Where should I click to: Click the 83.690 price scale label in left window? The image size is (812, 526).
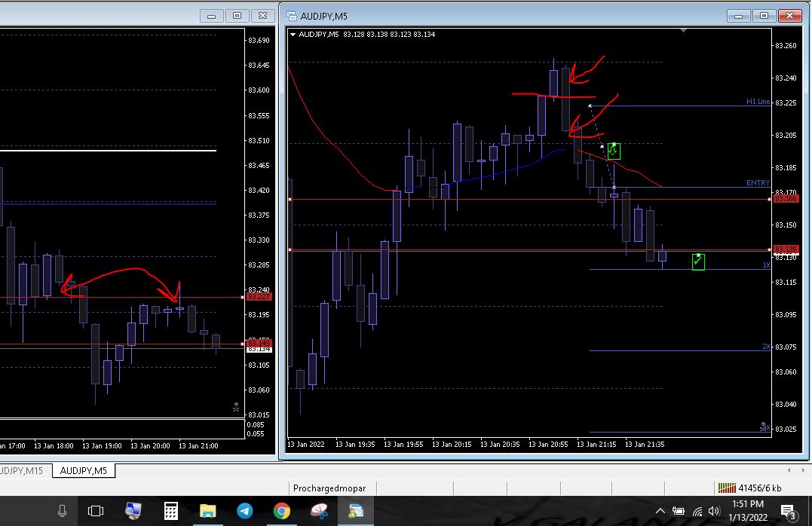click(259, 41)
